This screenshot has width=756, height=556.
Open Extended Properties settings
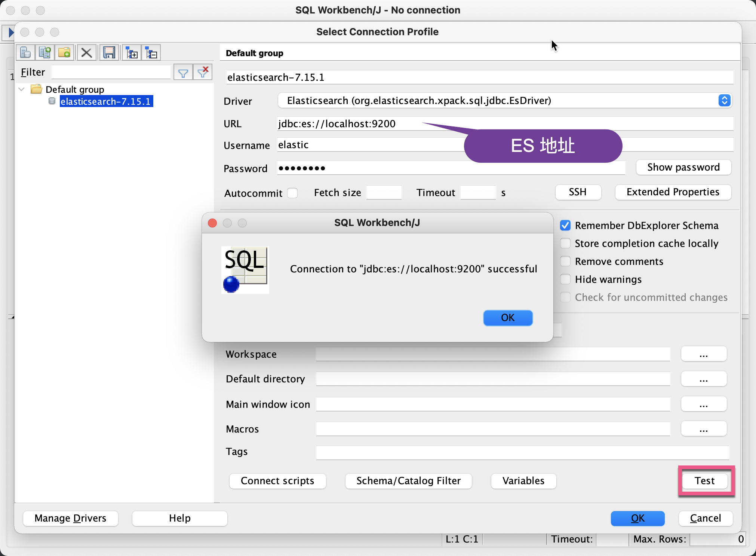tap(673, 192)
